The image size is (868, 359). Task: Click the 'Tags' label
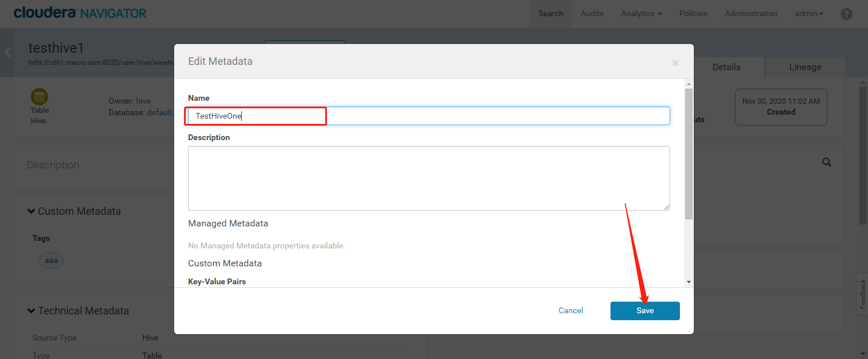tap(41, 238)
